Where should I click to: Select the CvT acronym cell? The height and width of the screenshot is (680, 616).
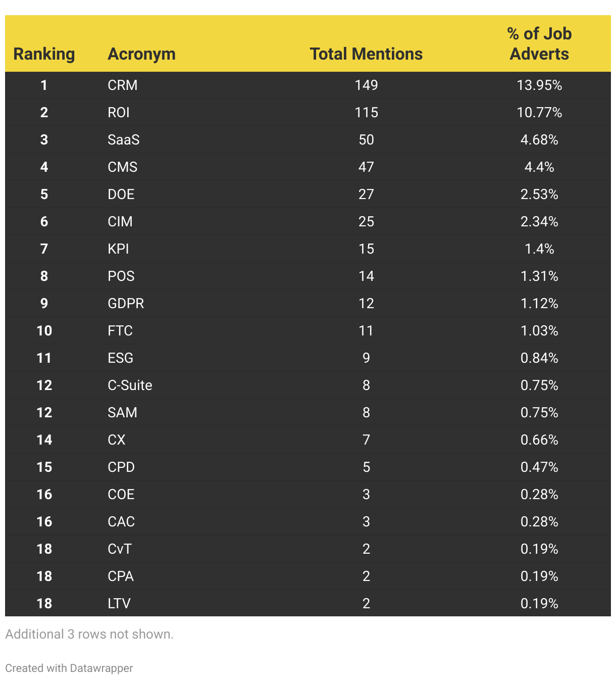tap(120, 549)
